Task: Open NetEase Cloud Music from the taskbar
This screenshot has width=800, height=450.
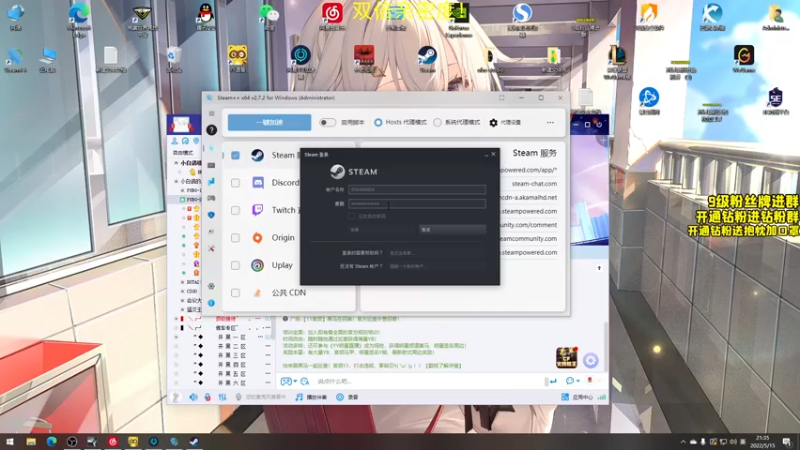Action: click(x=113, y=442)
